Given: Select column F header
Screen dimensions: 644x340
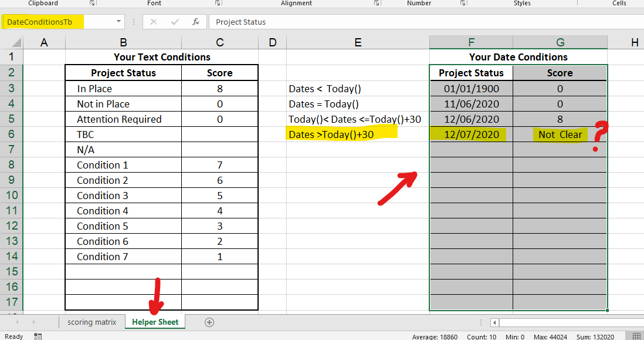Looking at the screenshot, I should click(x=471, y=42).
